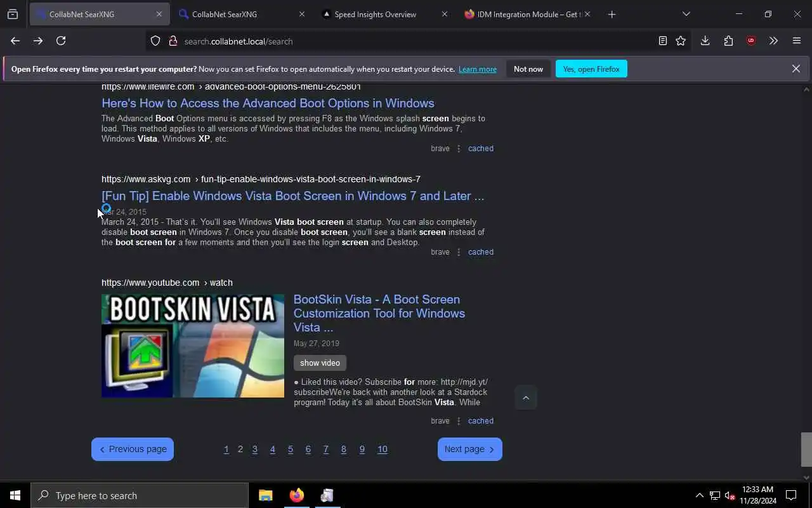Image resolution: width=812 pixels, height=508 pixels.
Task: Go back with the browser back arrow
Action: [x=15, y=41]
